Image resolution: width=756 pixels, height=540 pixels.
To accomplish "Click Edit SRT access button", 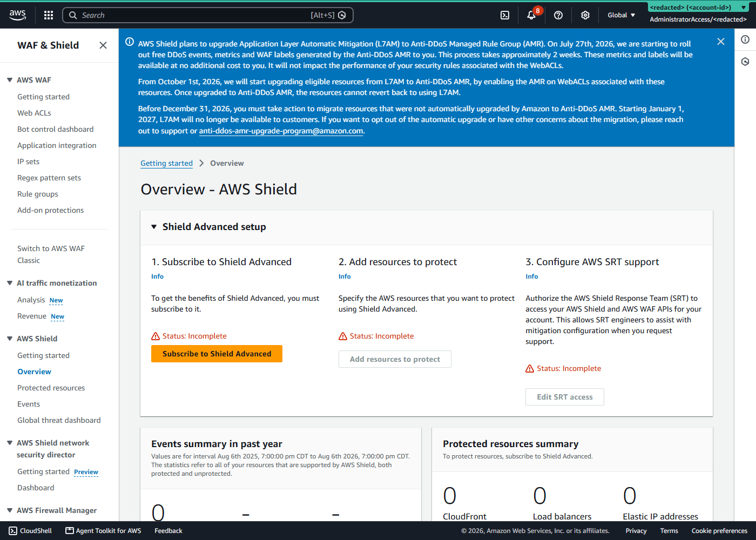I will (564, 397).
